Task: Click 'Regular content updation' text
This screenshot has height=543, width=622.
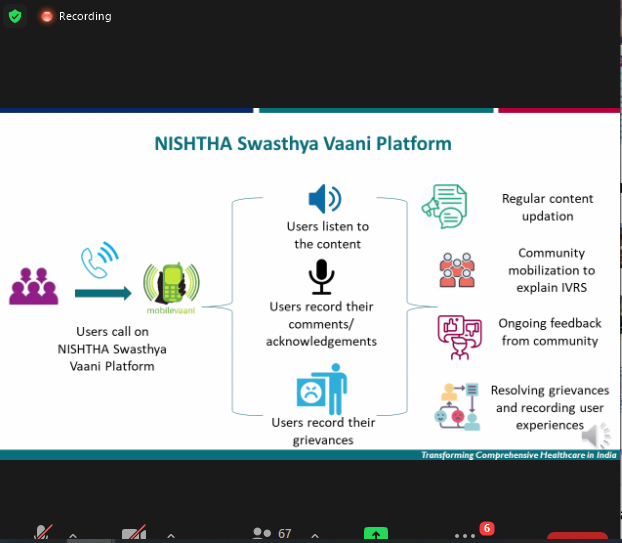Action: pos(547,207)
